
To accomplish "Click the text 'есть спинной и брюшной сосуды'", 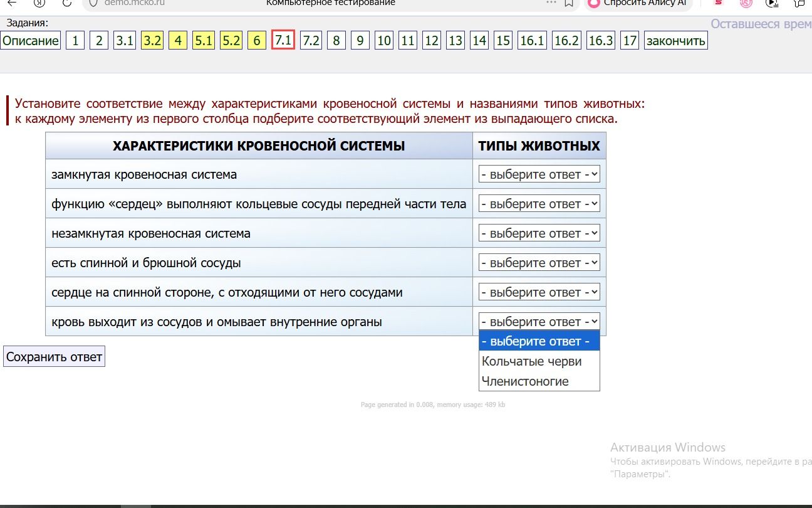I will (146, 263).
